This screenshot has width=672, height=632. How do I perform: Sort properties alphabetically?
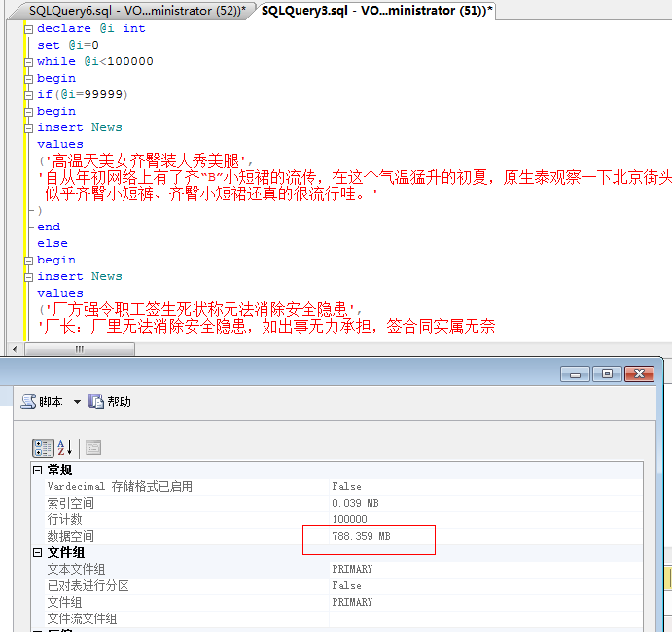pyautogui.click(x=65, y=448)
